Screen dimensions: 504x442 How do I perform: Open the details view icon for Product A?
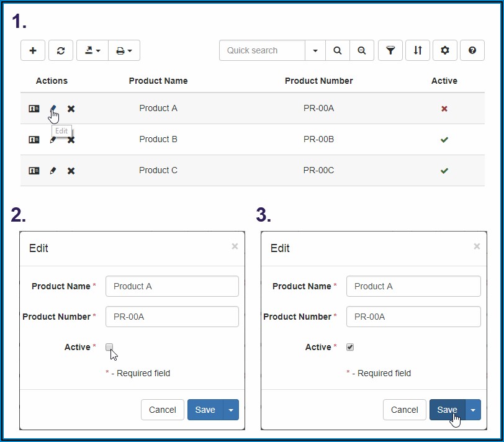pyautogui.click(x=34, y=109)
